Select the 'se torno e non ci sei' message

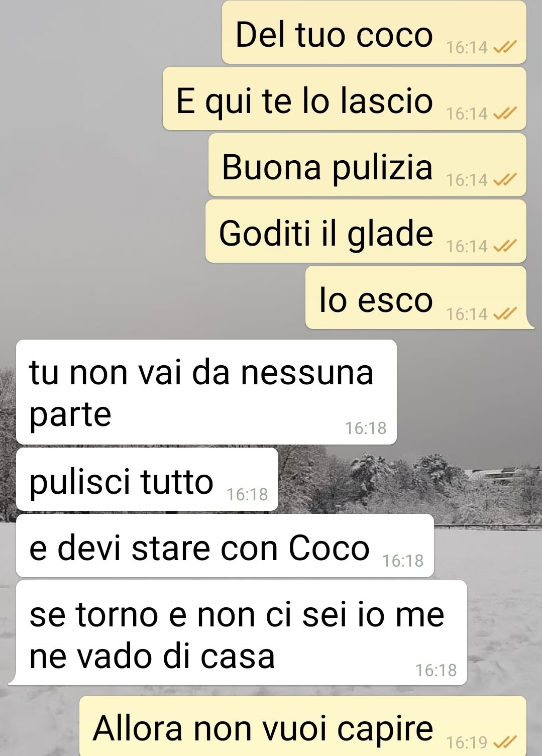coord(238,632)
